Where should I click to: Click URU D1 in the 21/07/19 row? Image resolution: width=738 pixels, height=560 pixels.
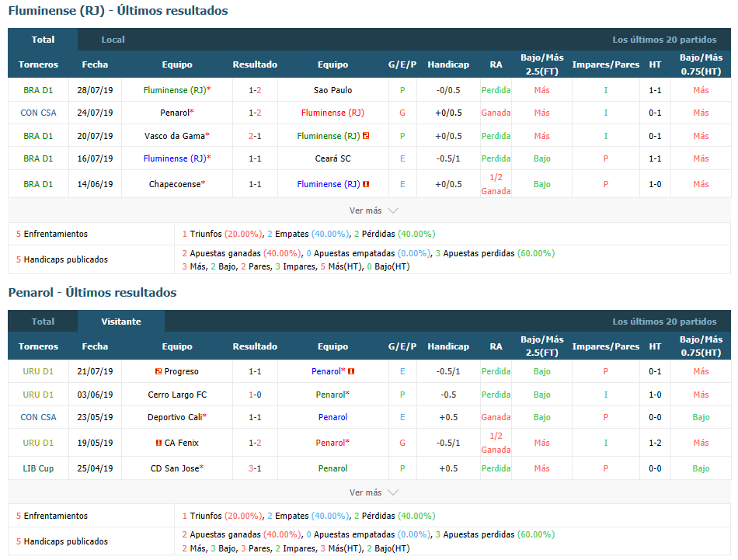38,371
